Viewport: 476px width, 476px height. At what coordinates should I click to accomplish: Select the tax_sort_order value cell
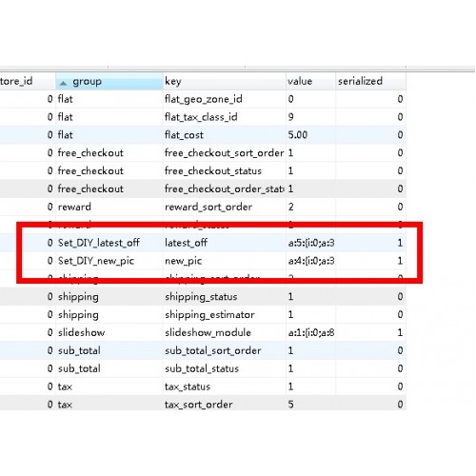click(x=310, y=405)
